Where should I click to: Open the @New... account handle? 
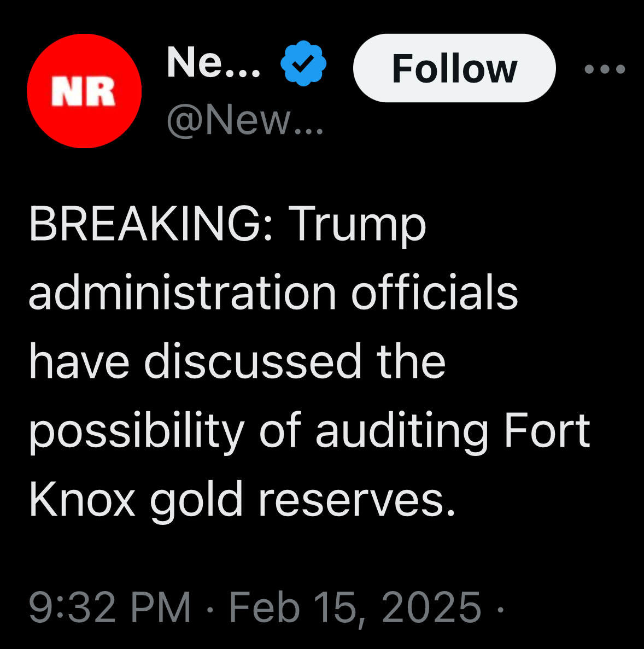point(245,120)
